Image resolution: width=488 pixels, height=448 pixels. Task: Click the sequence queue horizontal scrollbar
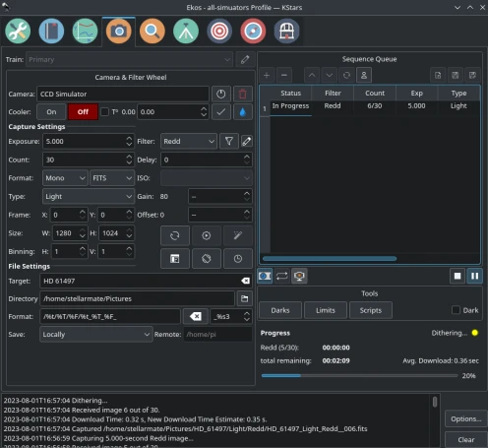click(330, 259)
